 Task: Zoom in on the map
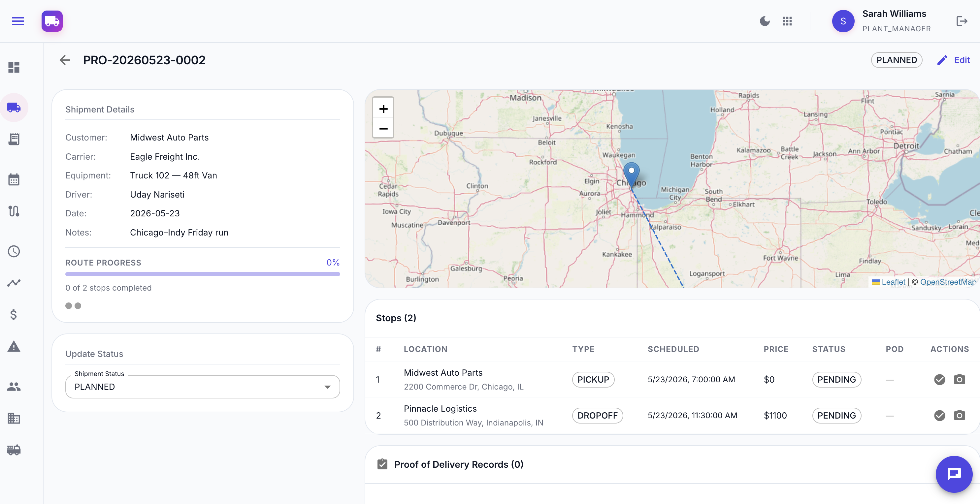pos(383,109)
